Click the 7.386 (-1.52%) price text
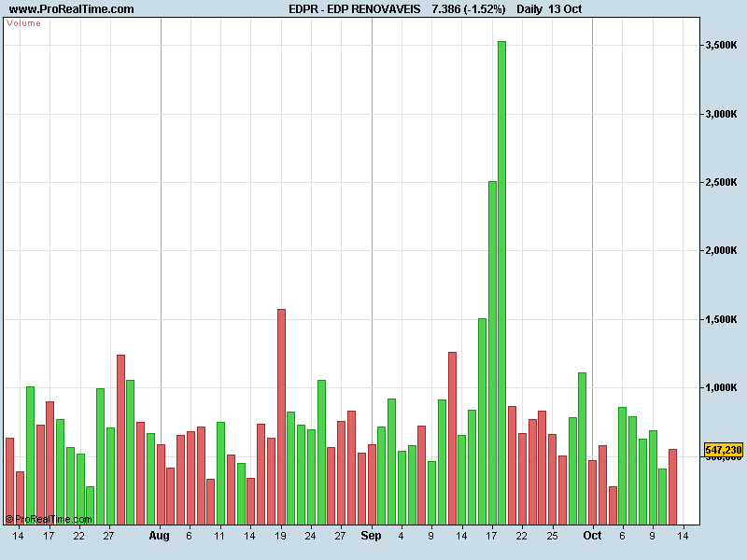Image resolution: width=747 pixels, height=560 pixels. (469, 9)
